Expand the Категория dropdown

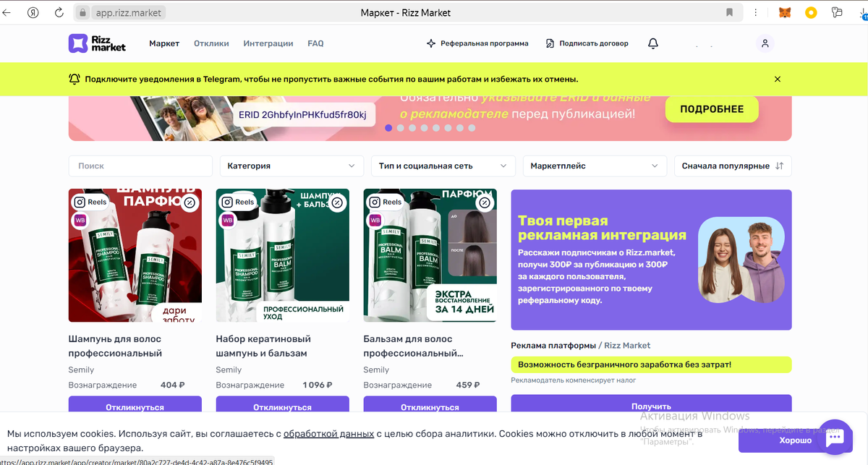click(292, 166)
